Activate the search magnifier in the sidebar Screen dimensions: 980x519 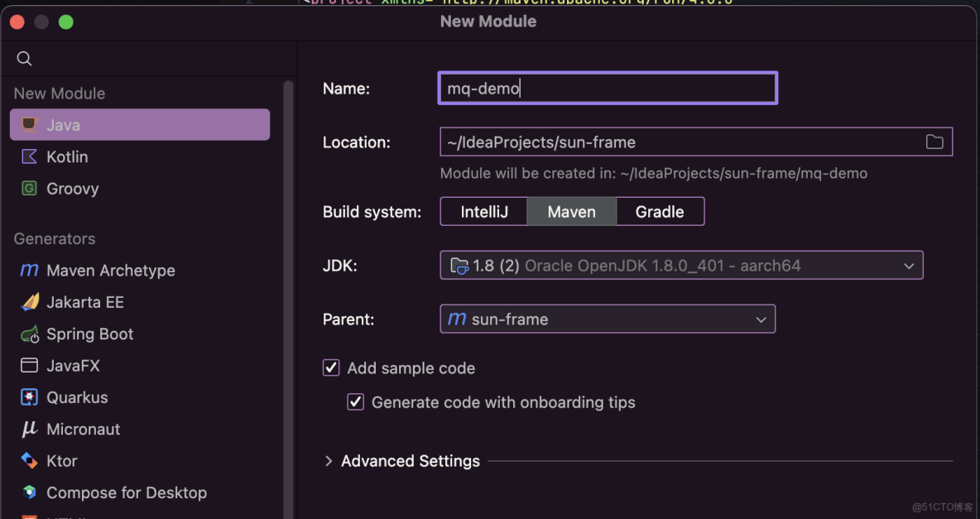(x=24, y=59)
